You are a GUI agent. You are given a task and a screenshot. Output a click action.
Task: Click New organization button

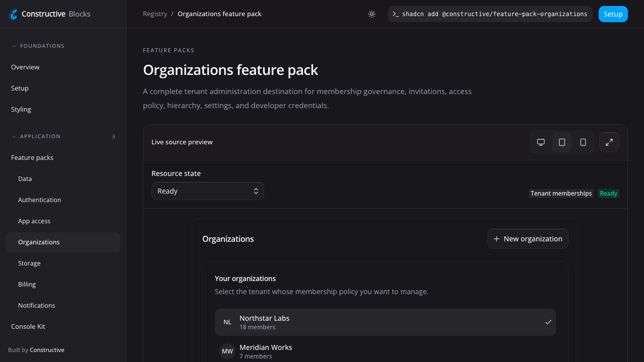tap(528, 239)
